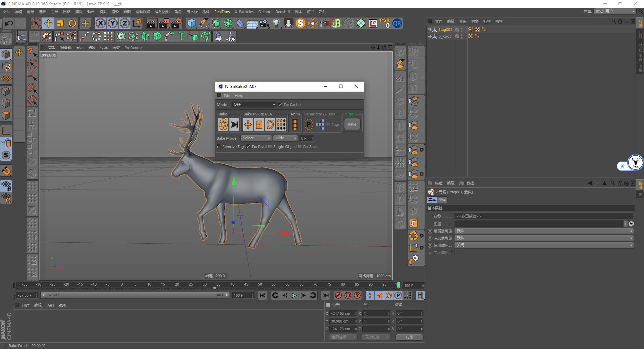The width and height of the screenshot is (644, 349).
Task: Select the Rotate tool in the toolbar
Action: 72,23
